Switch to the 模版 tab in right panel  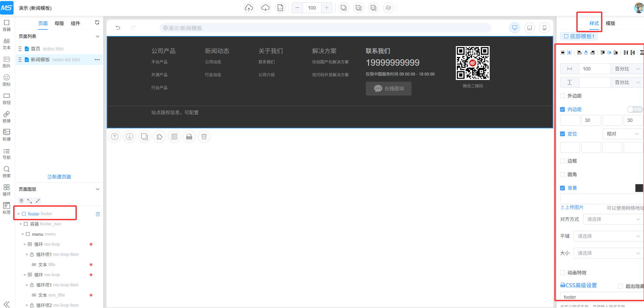pos(610,23)
